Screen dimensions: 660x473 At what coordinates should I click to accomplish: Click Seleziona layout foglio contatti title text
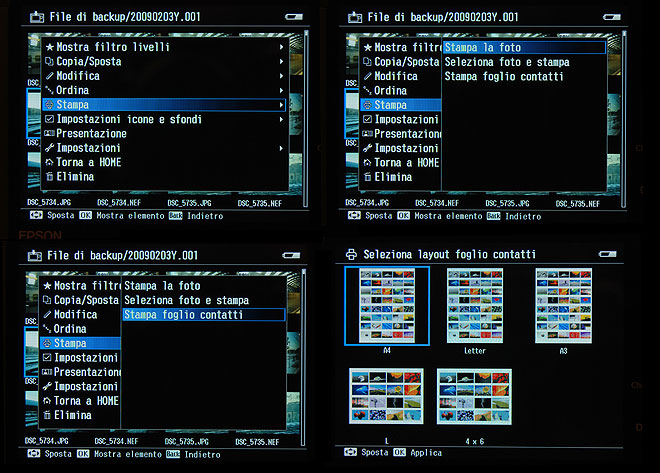pos(450,255)
